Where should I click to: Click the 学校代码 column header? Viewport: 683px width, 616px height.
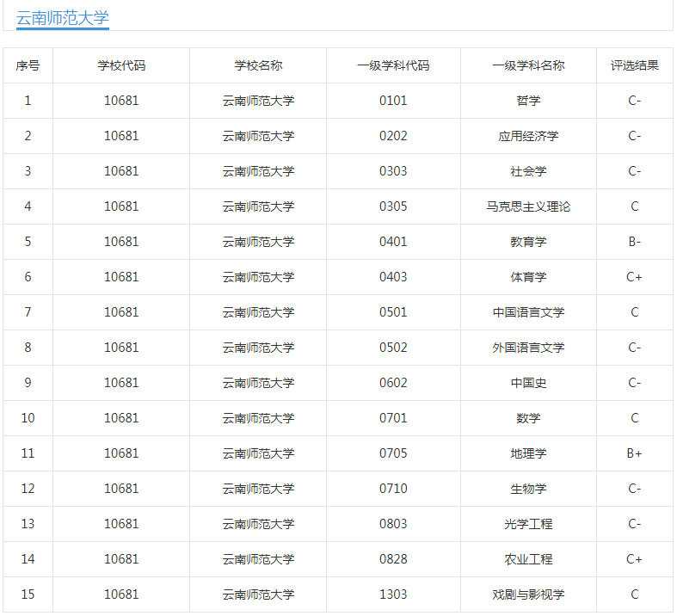pyautogui.click(x=121, y=65)
